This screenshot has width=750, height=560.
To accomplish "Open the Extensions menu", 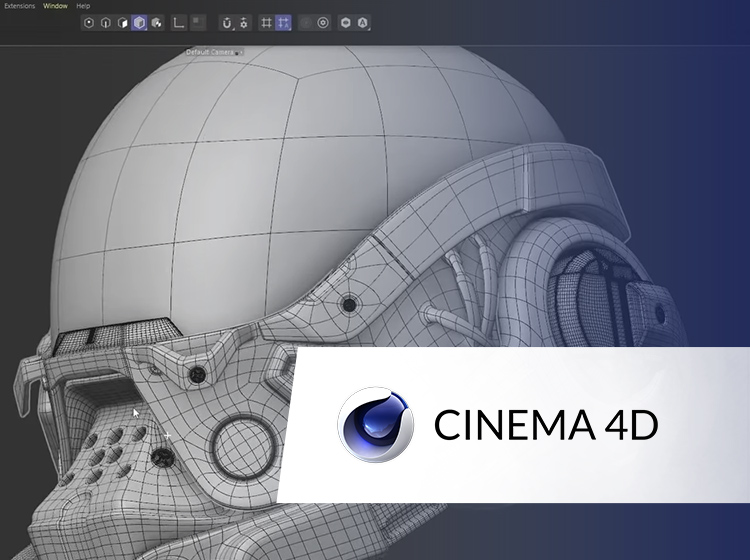I will (x=19, y=6).
